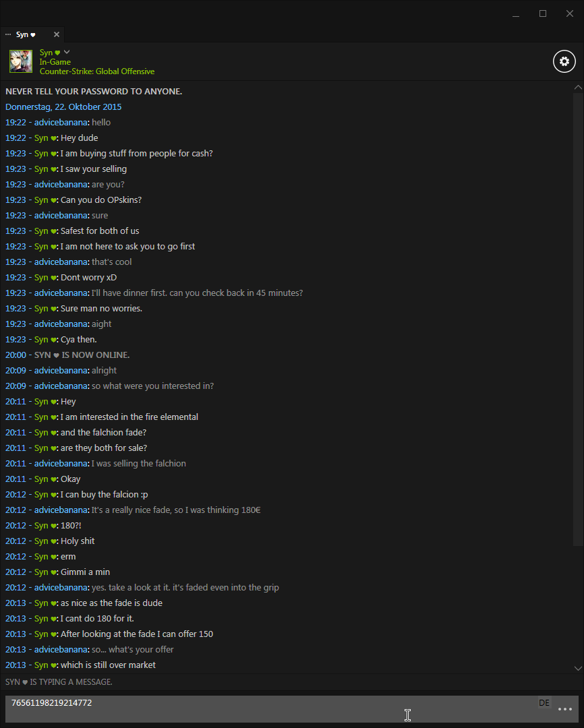Minimize the chat window
The width and height of the screenshot is (584, 728).
coord(516,13)
